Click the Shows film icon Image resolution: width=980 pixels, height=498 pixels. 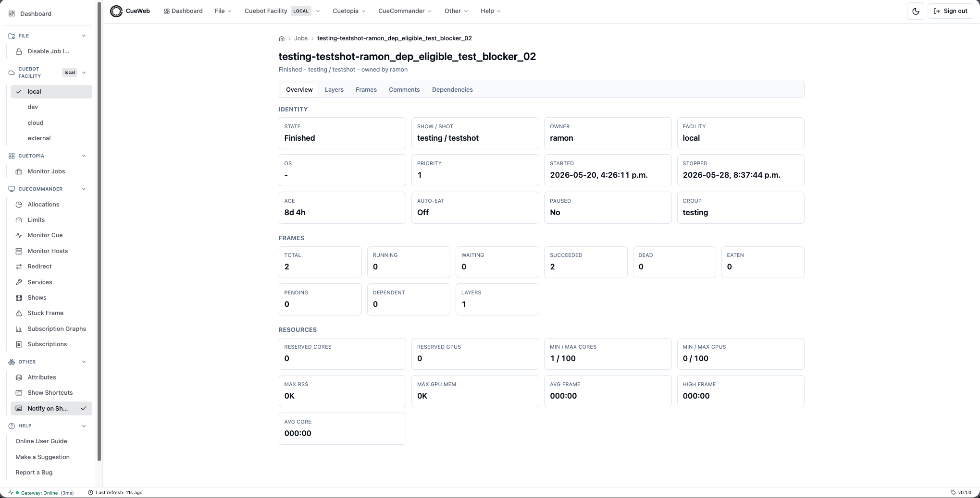[19, 298]
